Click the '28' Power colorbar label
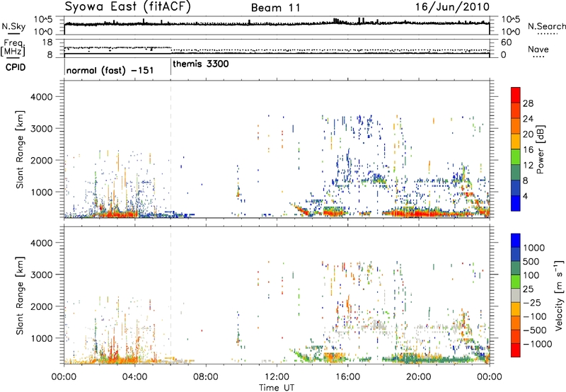The width and height of the screenshot is (566, 392). [528, 103]
